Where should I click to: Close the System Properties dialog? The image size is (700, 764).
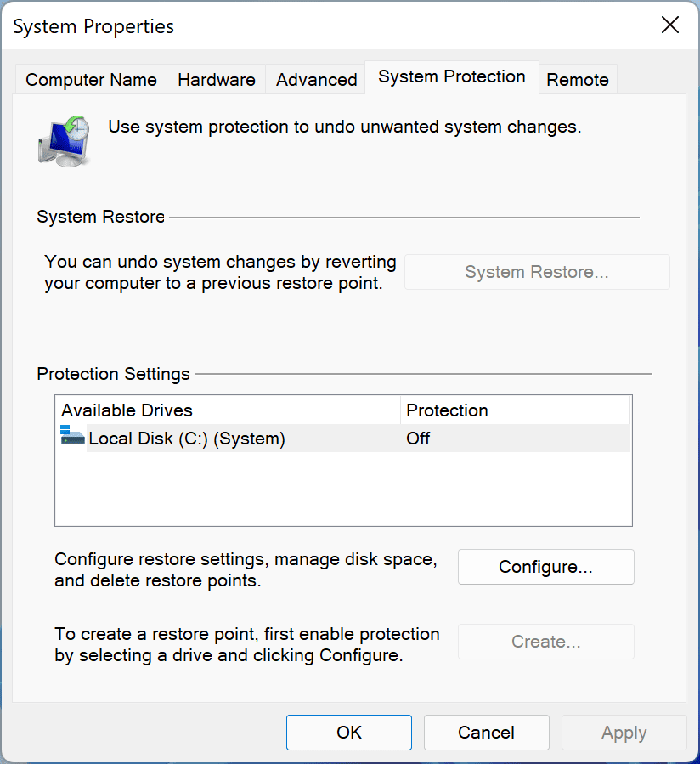tap(669, 25)
